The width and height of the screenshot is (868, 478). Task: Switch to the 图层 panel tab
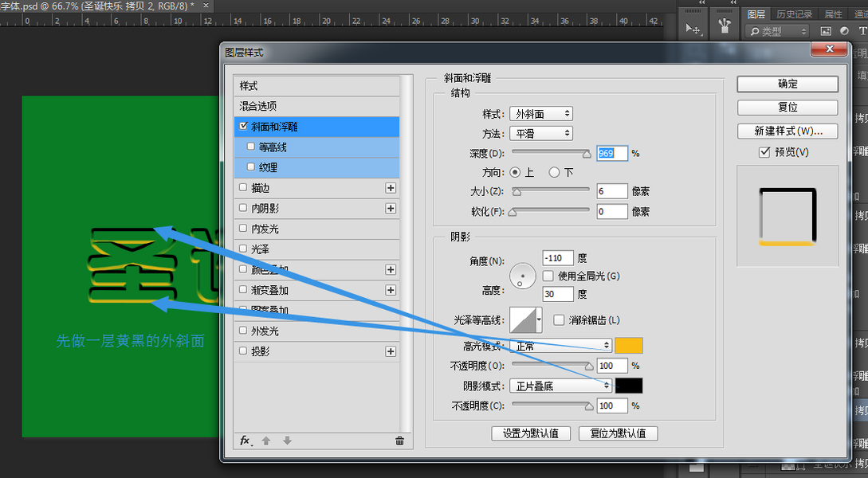pos(756,14)
